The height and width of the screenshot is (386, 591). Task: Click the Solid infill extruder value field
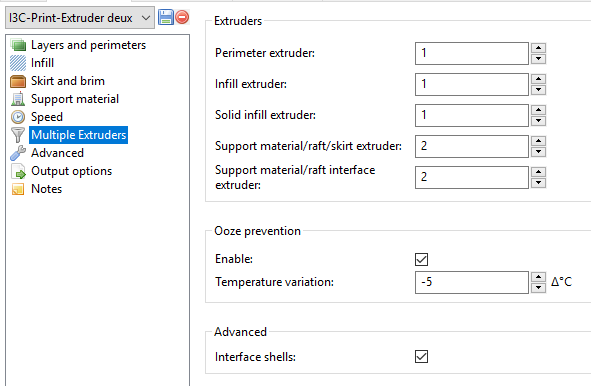[472, 115]
